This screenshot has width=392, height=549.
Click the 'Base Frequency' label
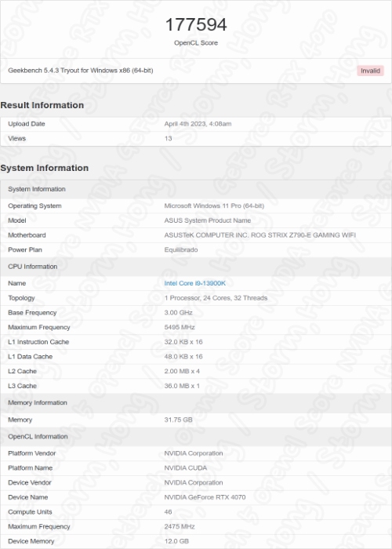pyautogui.click(x=32, y=313)
